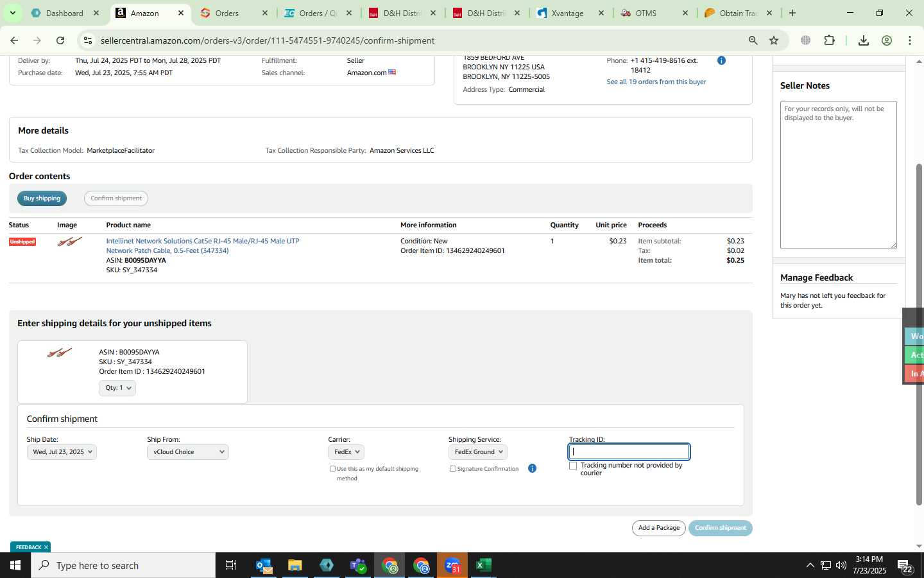Open Excel from the taskbar
The width and height of the screenshot is (924, 578).
point(483,565)
